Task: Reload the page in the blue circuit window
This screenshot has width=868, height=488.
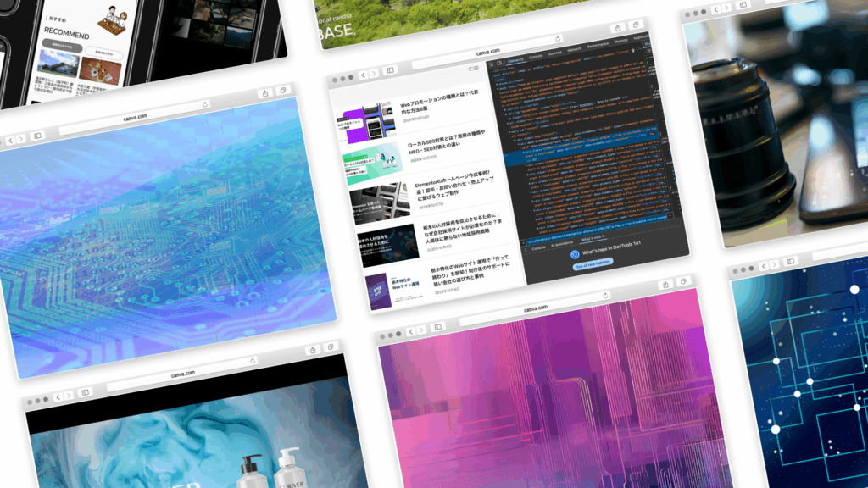Action: tap(205, 103)
